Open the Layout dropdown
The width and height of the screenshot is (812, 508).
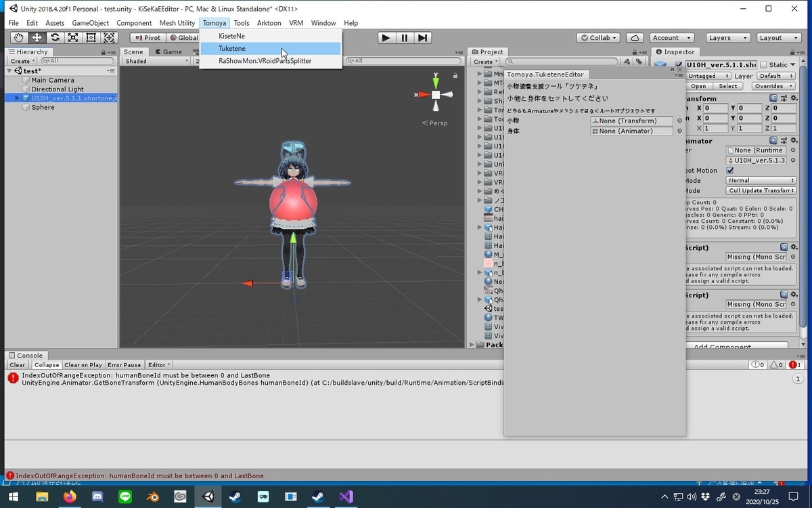coord(778,38)
